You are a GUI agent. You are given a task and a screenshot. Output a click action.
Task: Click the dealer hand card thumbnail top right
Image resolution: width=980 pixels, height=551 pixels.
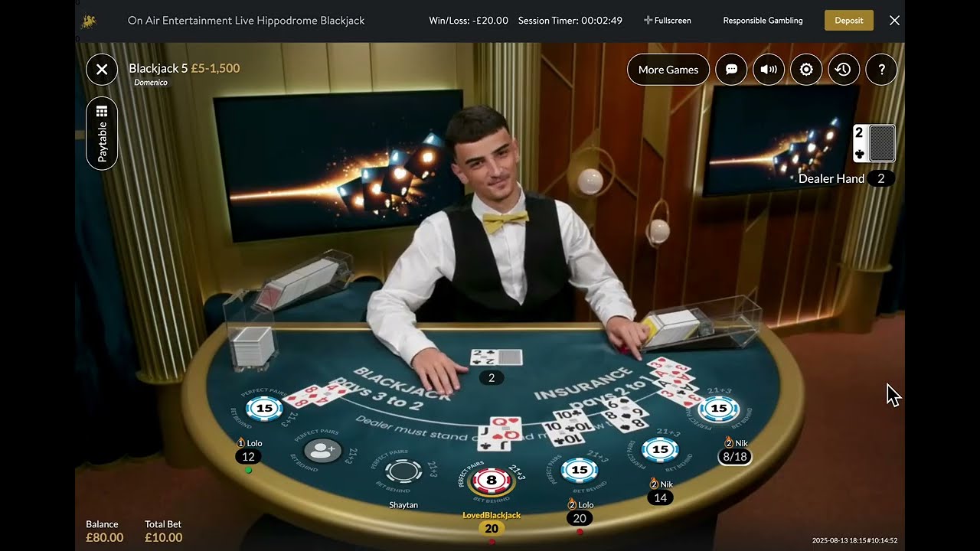point(874,143)
